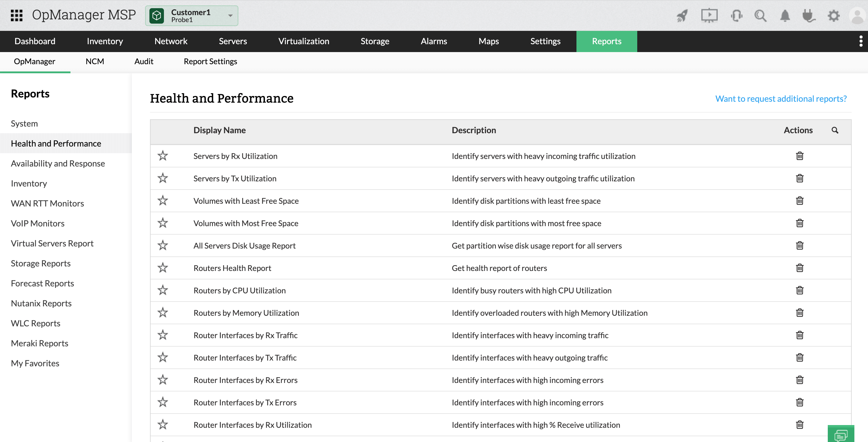
Task: Toggle favorite star for Routers by Memory Utilization
Action: (x=163, y=312)
